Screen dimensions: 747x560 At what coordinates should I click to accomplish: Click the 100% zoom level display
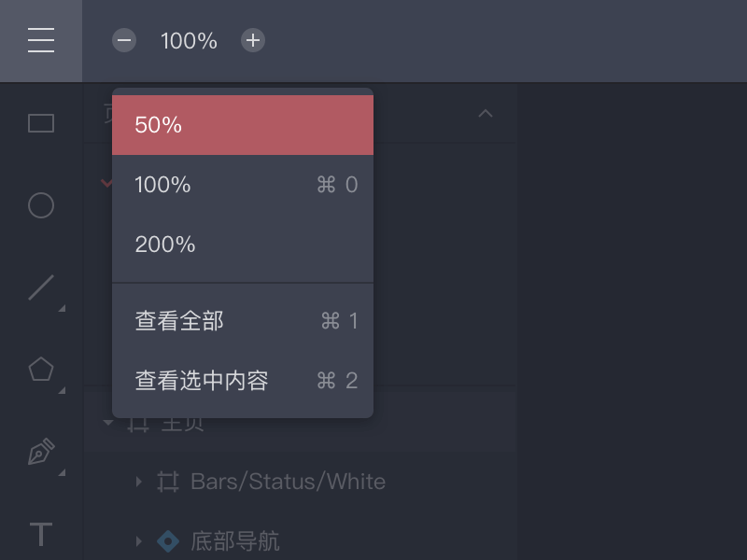(x=189, y=41)
